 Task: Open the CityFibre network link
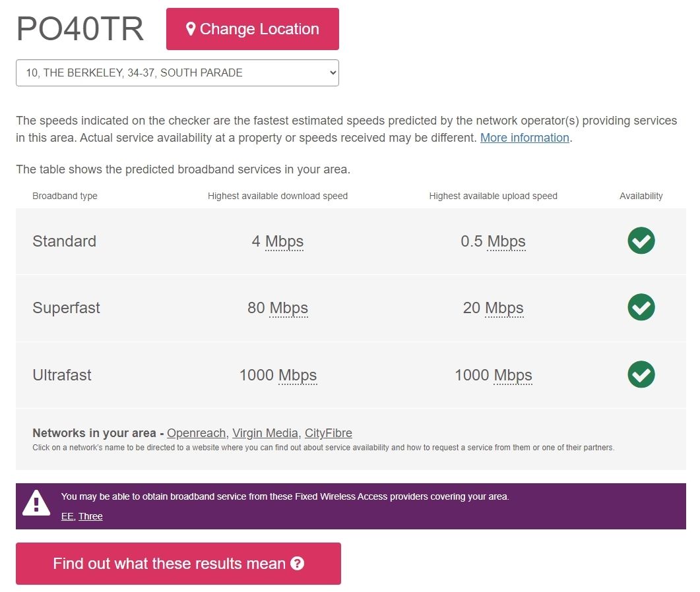(329, 433)
